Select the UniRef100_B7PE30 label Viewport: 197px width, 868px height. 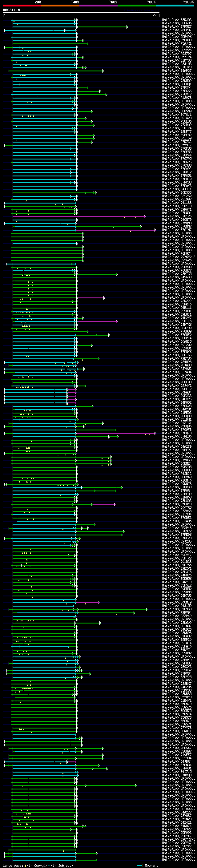tap(177, 436)
